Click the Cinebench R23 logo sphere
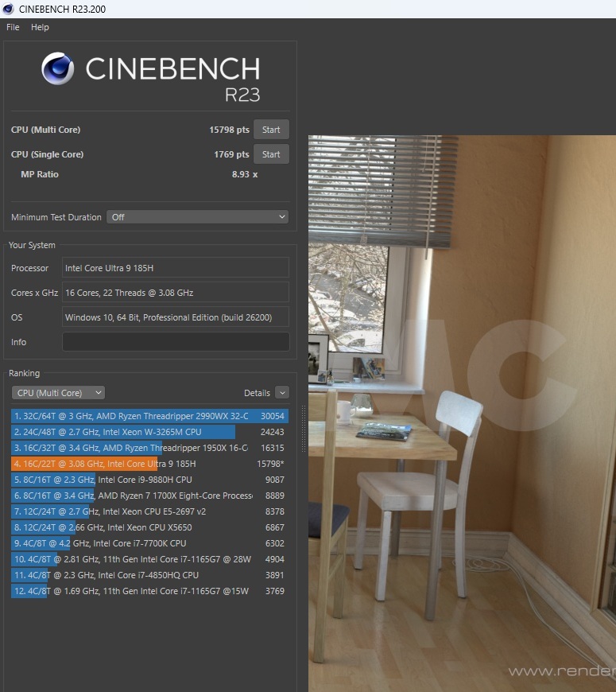The image size is (616, 692). point(58,68)
